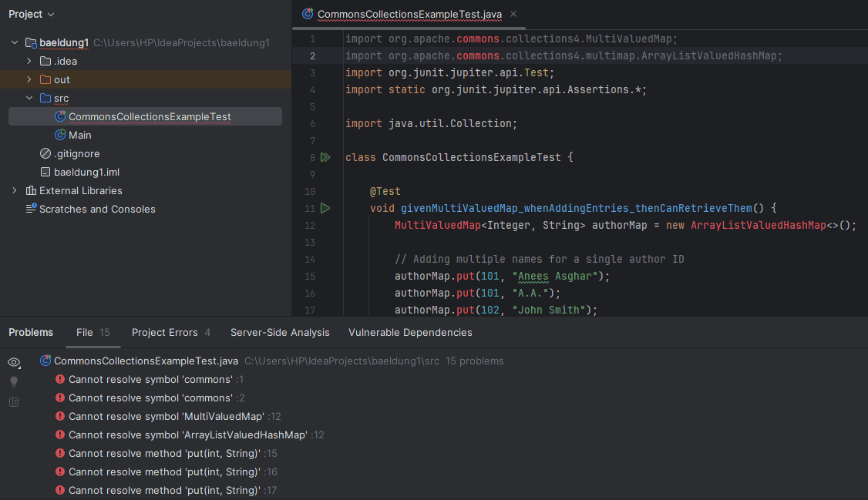Select error 'commons' at line 1
This screenshot has width=868, height=500.
pos(150,379)
